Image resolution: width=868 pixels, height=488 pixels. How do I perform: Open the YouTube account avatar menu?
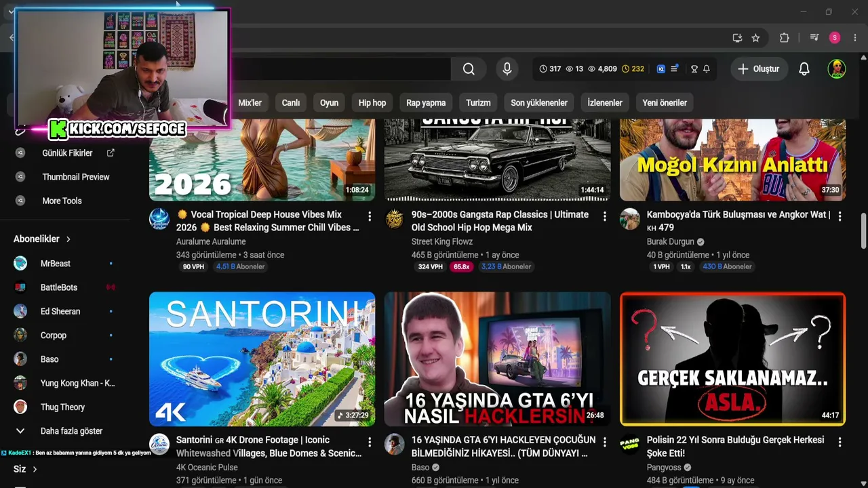point(837,69)
